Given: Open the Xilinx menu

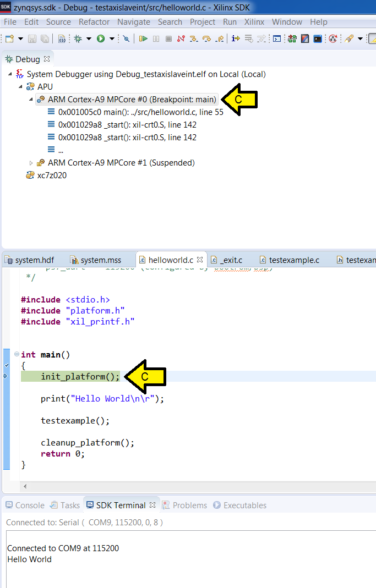Looking at the screenshot, I should pos(254,22).
